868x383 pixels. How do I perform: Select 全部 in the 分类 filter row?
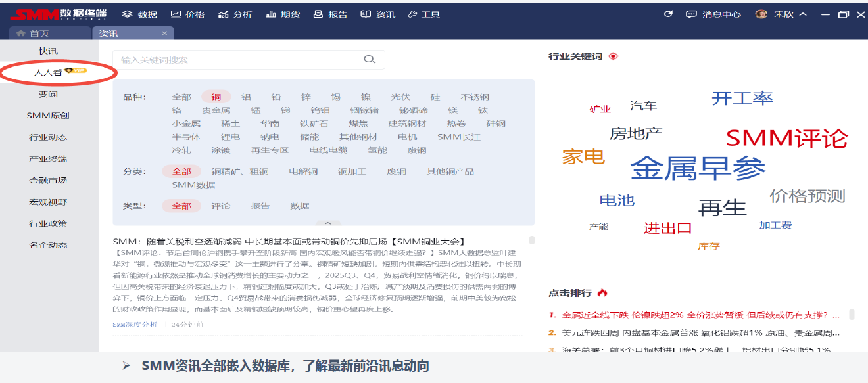pyautogui.click(x=181, y=171)
